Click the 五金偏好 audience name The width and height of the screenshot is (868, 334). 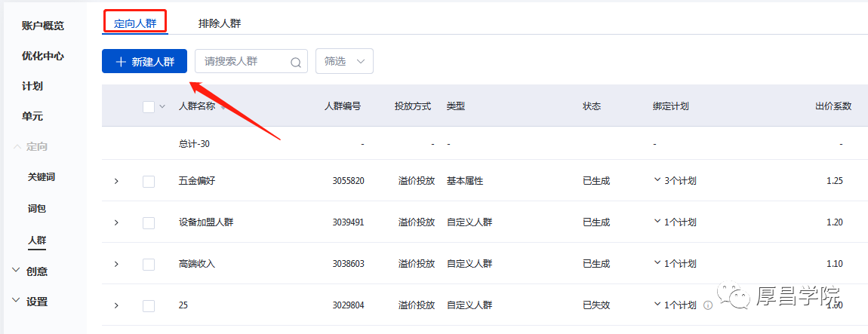[197, 181]
